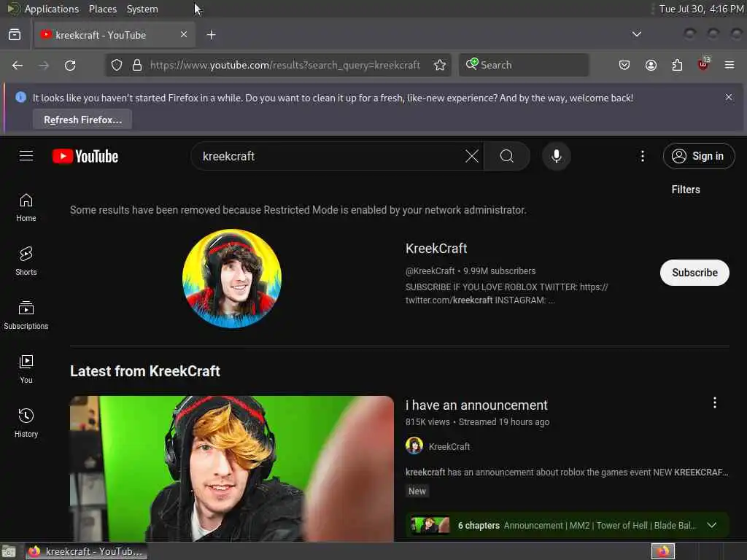Open the uBlock Origin extension icon
Viewport: 747px width, 560px height.
704,64
